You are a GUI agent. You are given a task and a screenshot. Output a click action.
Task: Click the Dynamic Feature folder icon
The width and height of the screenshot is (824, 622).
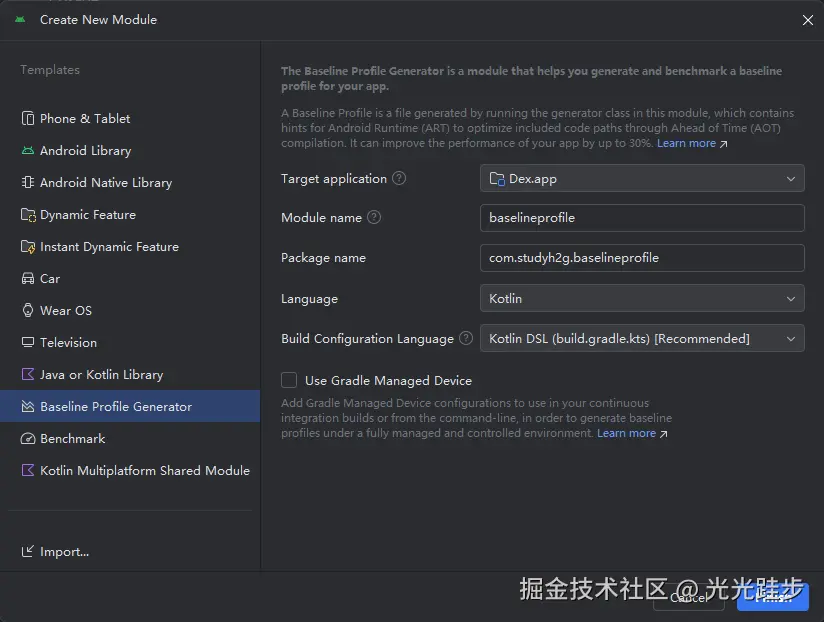pos(28,214)
